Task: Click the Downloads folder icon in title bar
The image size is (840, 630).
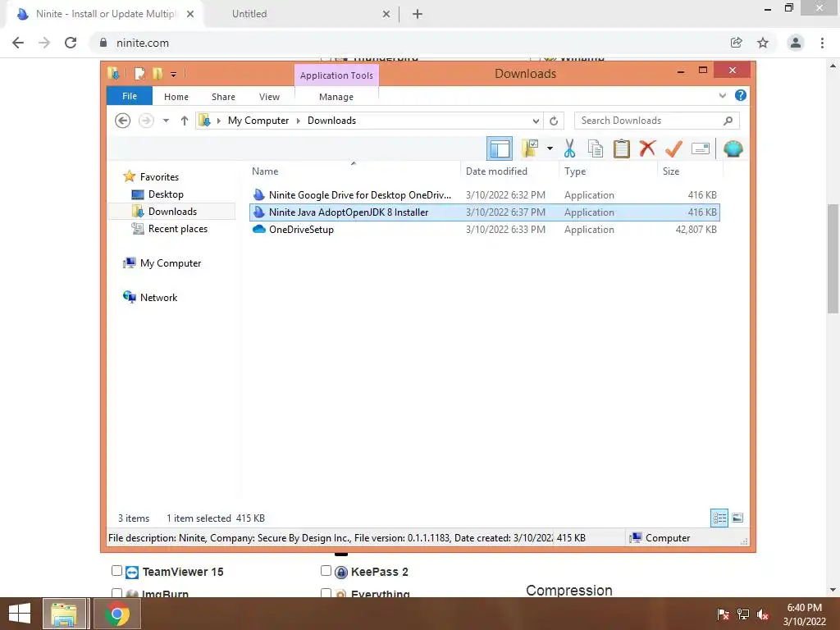Action: (x=113, y=73)
